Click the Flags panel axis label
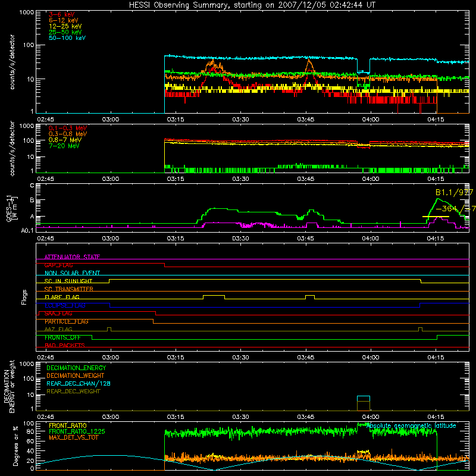The height and width of the screenshot is (476, 476). click(24, 297)
